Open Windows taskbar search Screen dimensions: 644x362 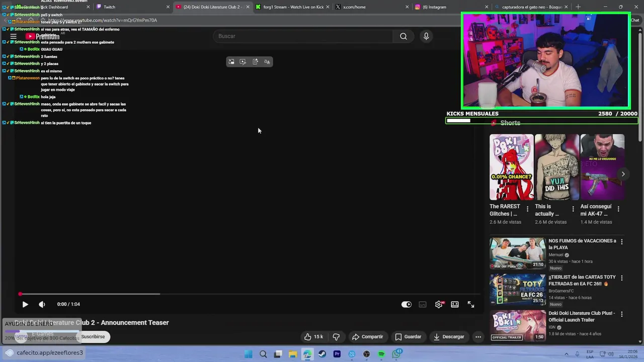tap(263, 354)
